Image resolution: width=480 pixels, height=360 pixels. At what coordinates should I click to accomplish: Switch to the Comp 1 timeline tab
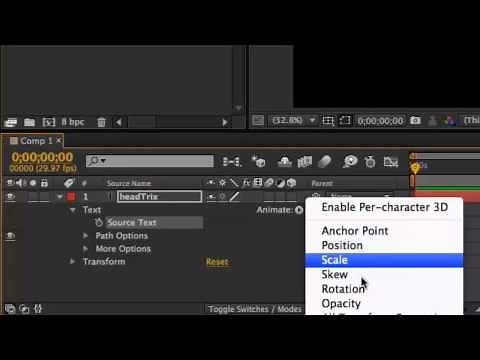36,141
